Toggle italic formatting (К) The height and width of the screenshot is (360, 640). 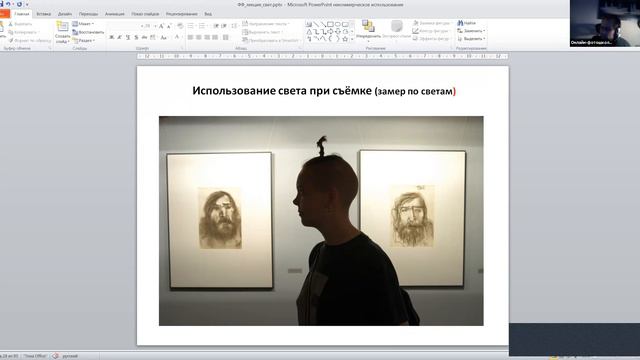[120, 37]
